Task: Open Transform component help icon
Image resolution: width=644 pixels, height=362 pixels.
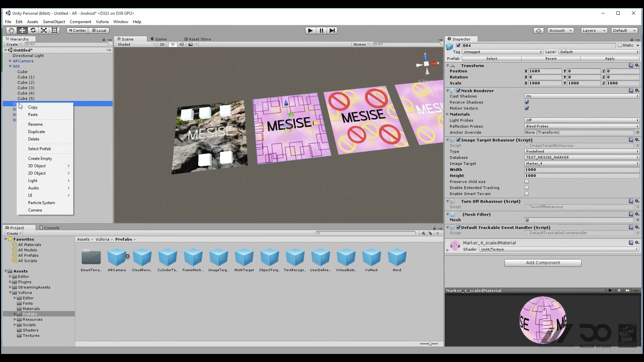Action: (631, 65)
